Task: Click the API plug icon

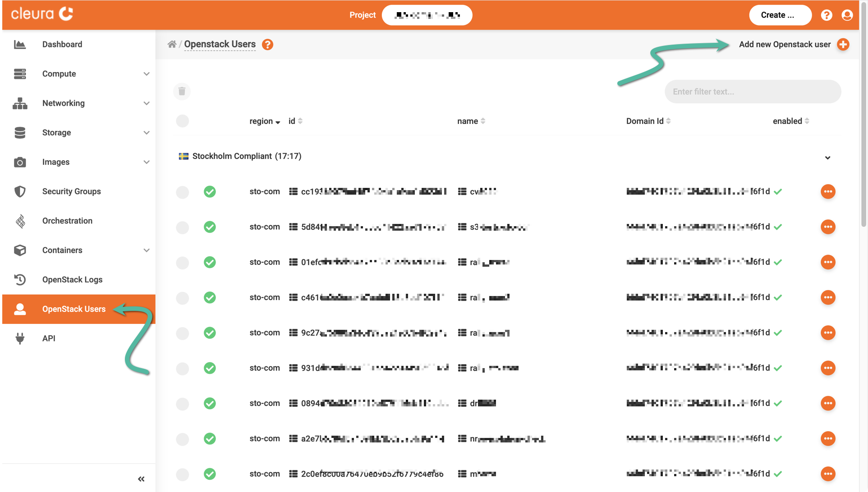Action: (20, 338)
